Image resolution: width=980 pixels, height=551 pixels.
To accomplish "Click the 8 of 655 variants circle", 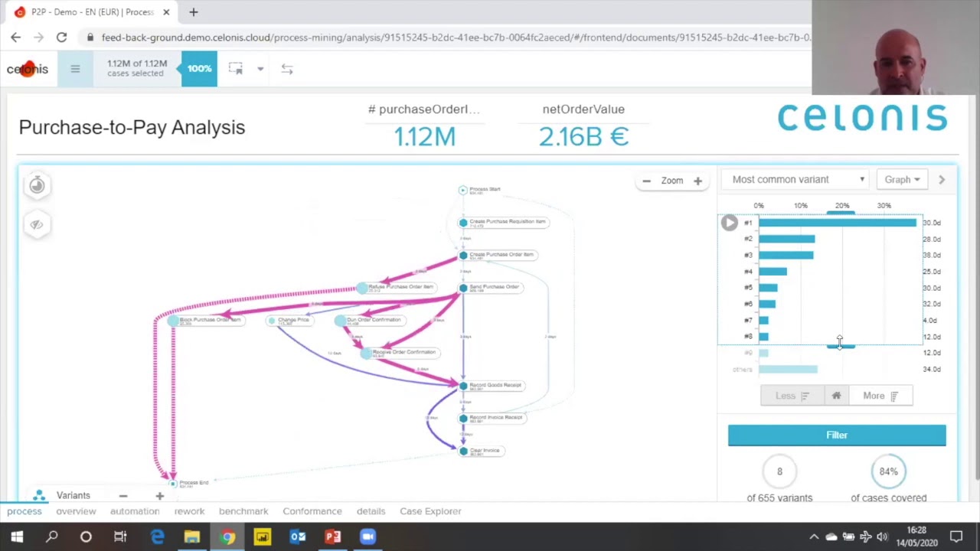I will [x=779, y=471].
